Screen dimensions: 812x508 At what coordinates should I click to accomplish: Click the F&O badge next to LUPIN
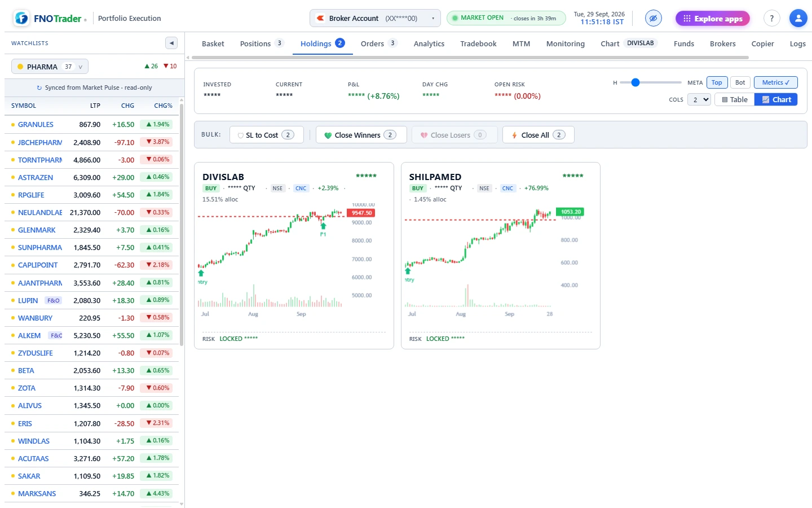(x=54, y=301)
